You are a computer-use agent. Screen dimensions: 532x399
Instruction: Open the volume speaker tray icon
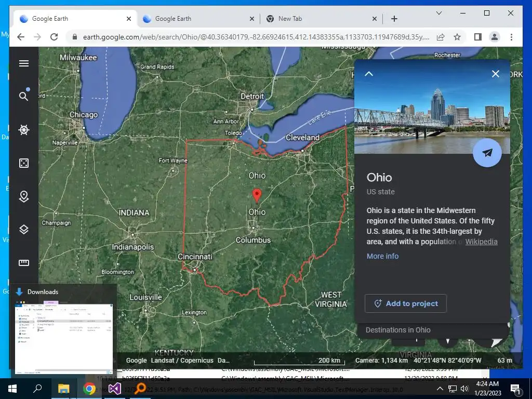point(465,389)
